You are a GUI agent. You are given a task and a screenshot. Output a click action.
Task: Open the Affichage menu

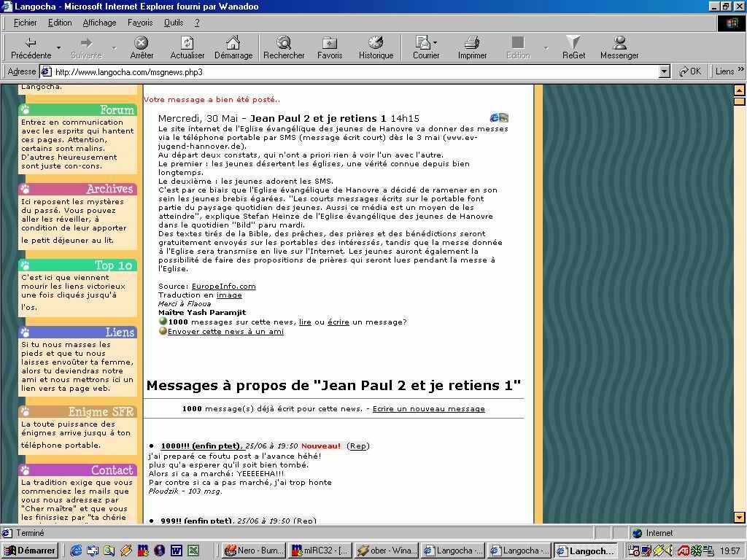(x=99, y=23)
